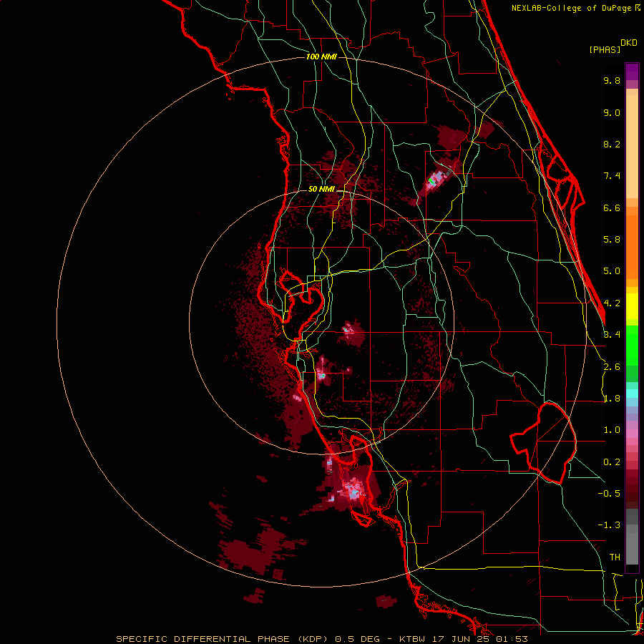Click the -1.3 value on the legend
644x644 pixels.
pyautogui.click(x=609, y=525)
